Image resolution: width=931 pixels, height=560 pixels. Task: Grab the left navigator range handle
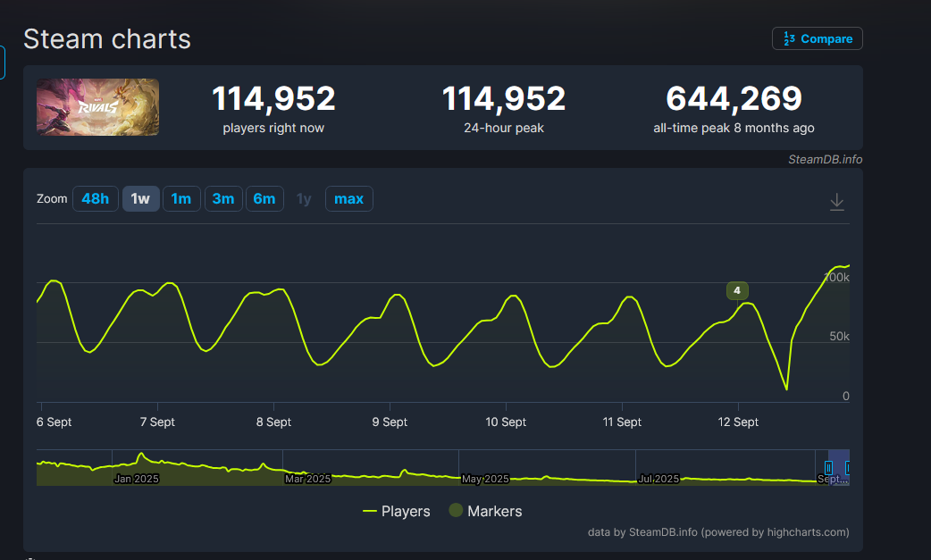click(828, 467)
